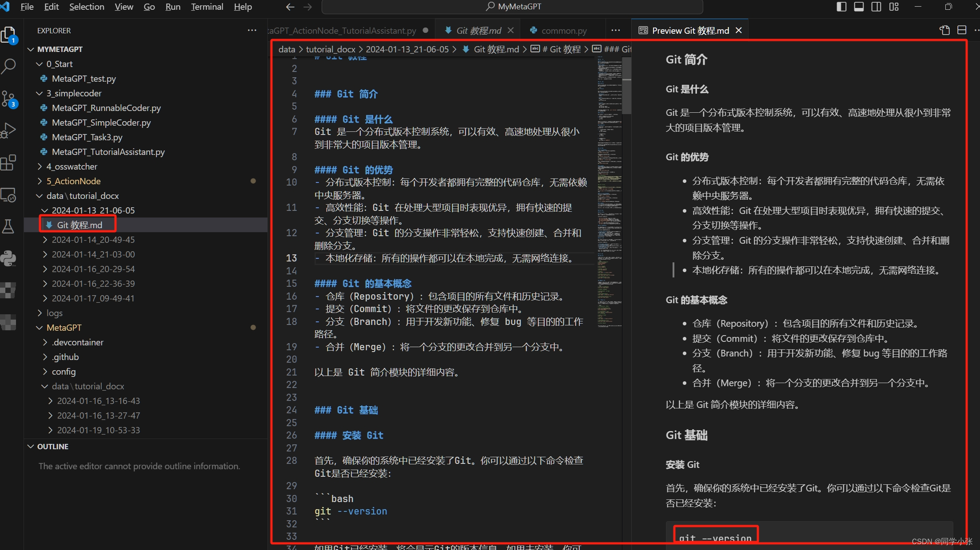980x550 pixels.
Task: Open the Python view in activity bar
Action: [x=8, y=258]
